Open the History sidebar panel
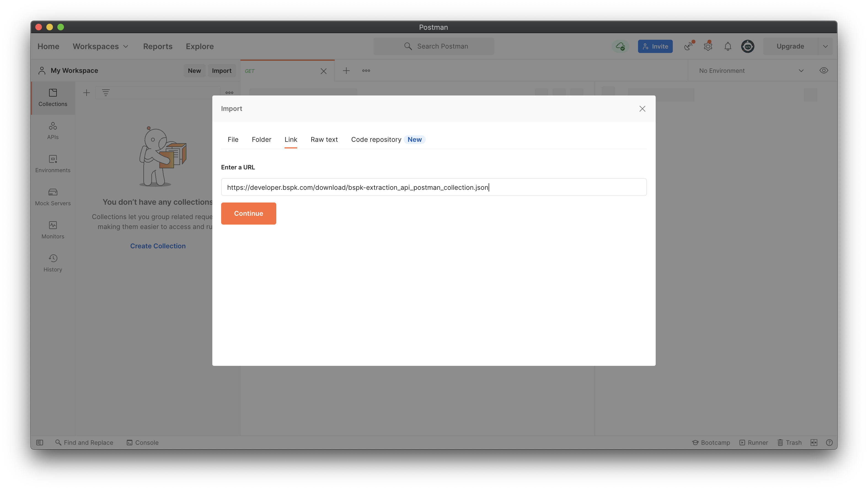This screenshot has height=490, width=868. point(53,263)
